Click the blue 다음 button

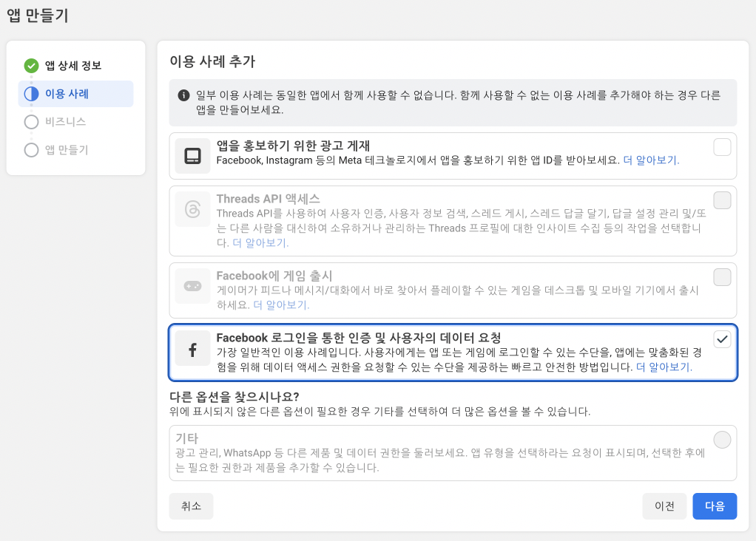click(x=715, y=506)
